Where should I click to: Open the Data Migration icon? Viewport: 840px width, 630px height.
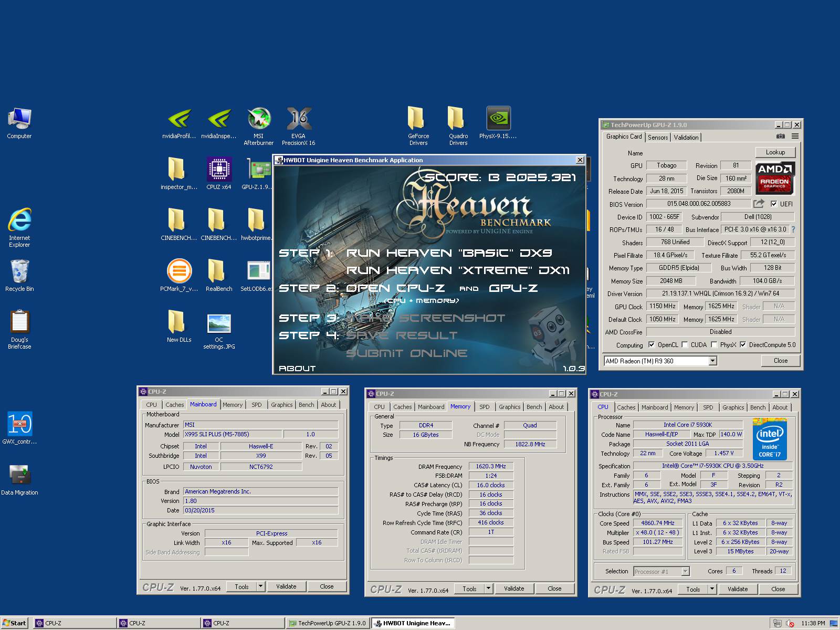click(x=19, y=479)
